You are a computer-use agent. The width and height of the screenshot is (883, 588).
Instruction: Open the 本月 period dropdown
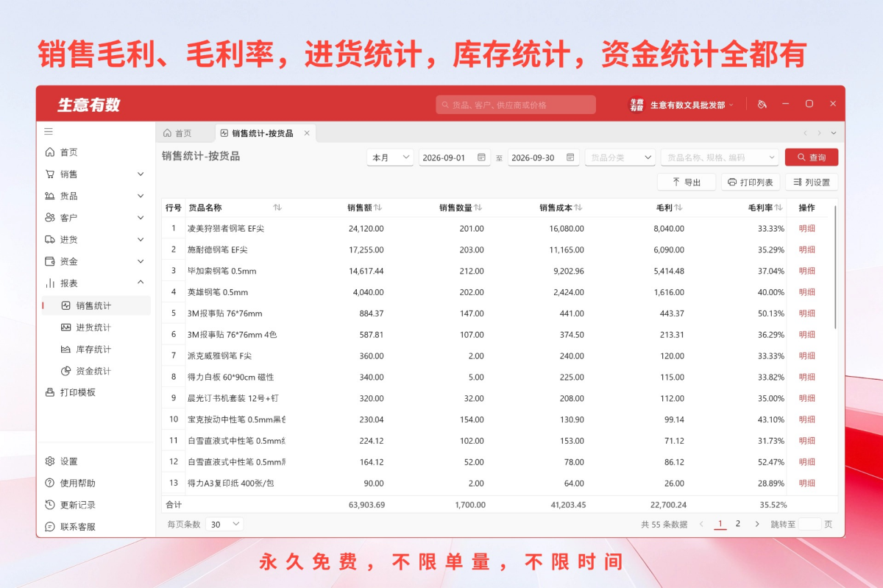pos(390,157)
